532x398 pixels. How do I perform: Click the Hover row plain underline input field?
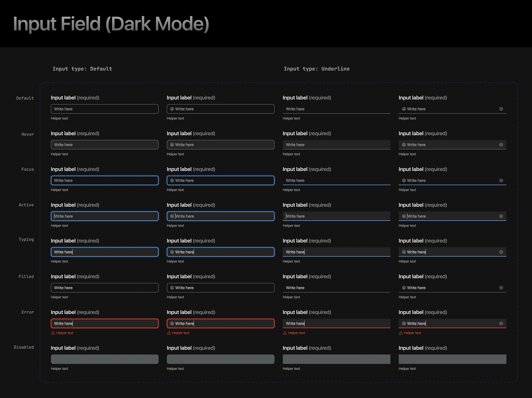[337, 145]
